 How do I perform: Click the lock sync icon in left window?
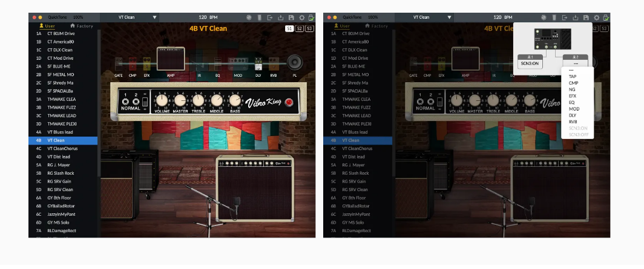click(311, 18)
